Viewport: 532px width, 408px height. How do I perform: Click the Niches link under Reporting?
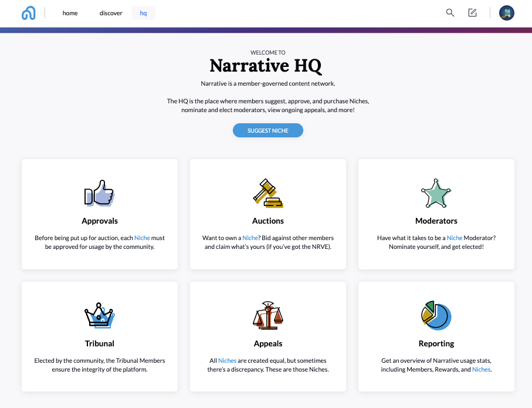click(481, 369)
